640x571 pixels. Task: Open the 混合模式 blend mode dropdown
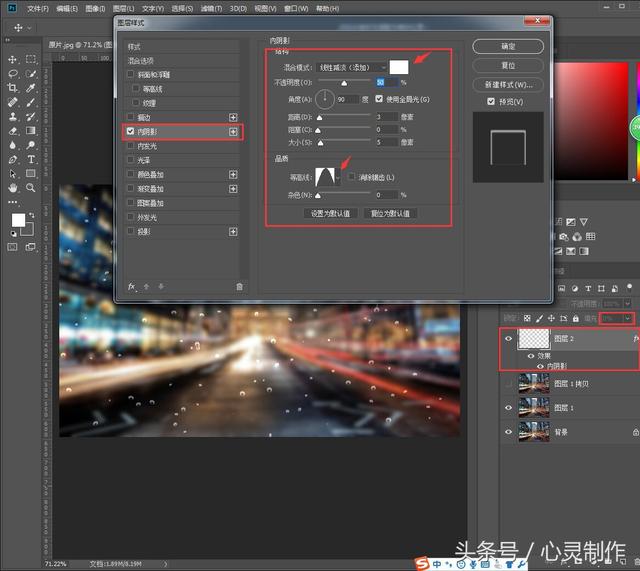pyautogui.click(x=351, y=67)
